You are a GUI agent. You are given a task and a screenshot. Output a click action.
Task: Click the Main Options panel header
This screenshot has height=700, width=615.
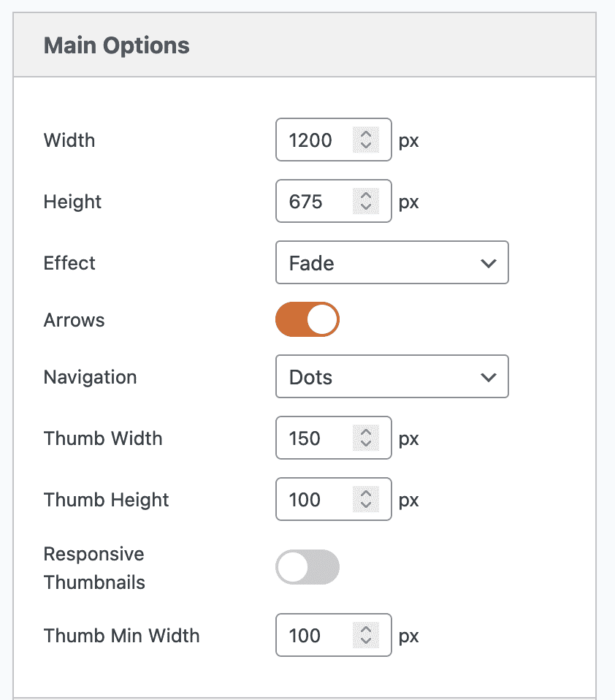[305, 45]
